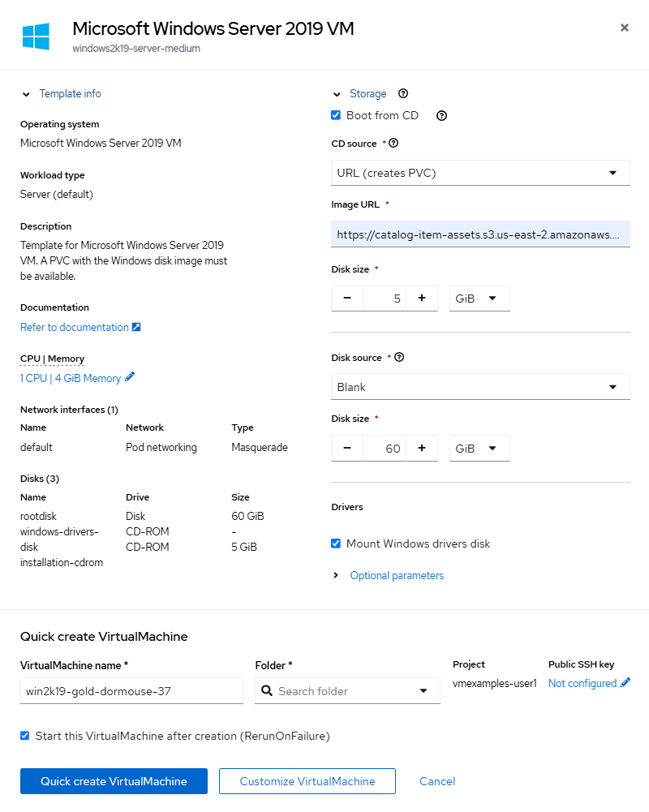This screenshot has width=649, height=812.
Task: Open Disk source help icon
Action: (x=399, y=357)
